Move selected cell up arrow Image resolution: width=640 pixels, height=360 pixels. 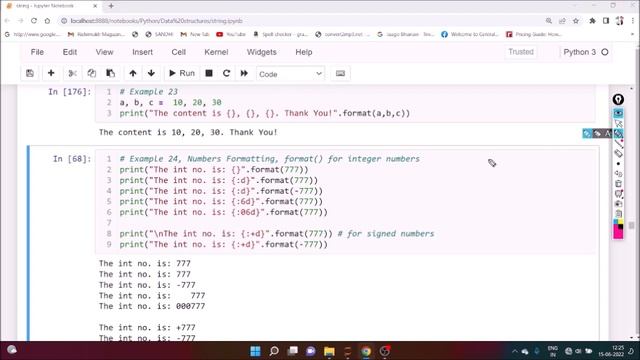[133, 73]
